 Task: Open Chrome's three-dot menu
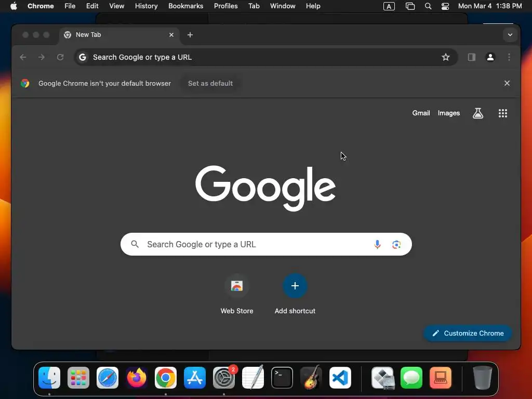click(509, 57)
